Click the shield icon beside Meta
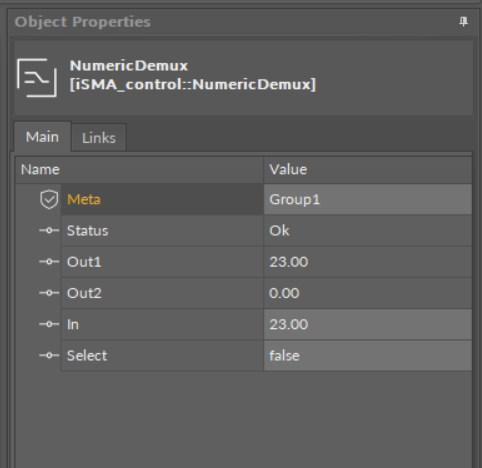This screenshot has height=468, width=482. point(49,199)
